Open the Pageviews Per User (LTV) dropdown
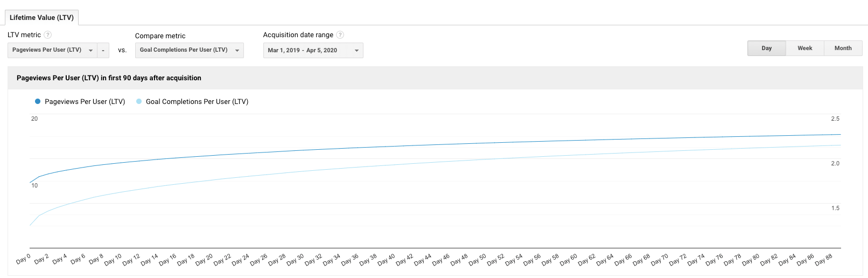 52,50
